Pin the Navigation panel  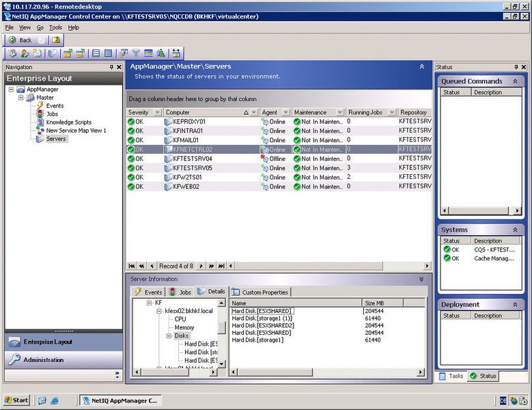click(111, 67)
